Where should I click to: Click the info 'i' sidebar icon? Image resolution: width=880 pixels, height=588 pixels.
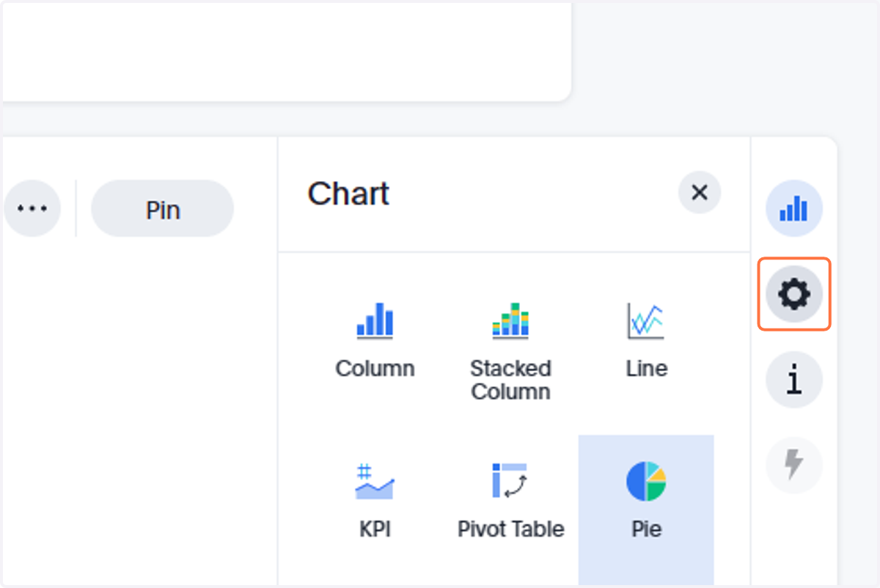click(794, 380)
